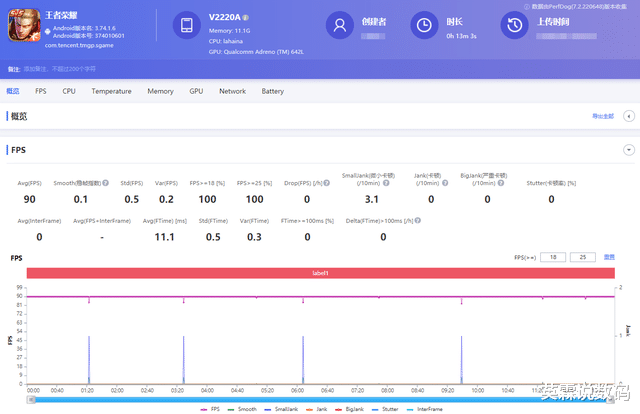Switch to the CPU tab
Screen dimensions: 640x414
69,91
